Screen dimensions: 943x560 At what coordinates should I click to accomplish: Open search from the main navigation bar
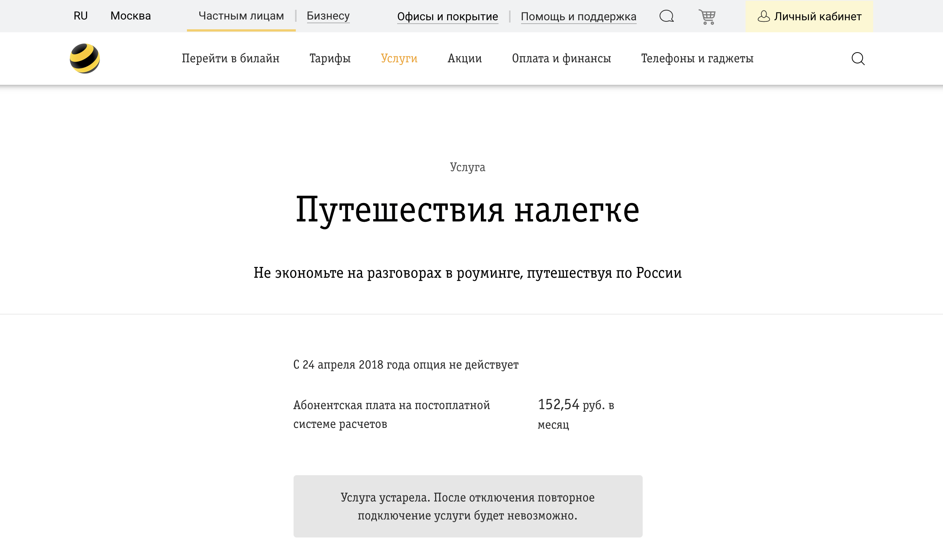[858, 58]
